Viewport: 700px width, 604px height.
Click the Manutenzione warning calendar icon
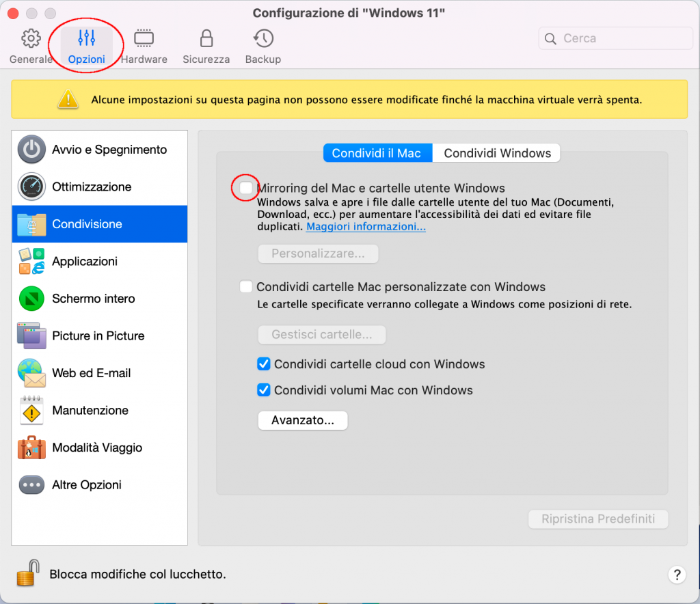click(x=31, y=411)
